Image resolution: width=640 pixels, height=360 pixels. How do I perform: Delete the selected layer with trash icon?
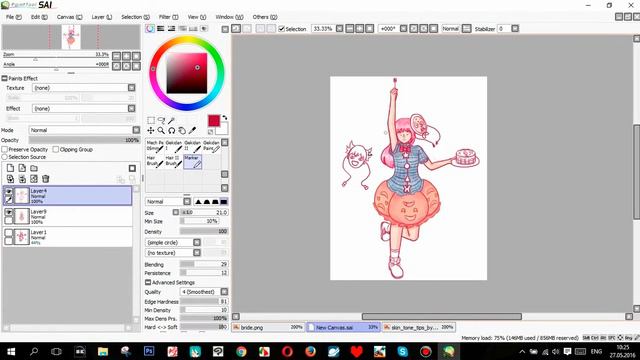coord(46,179)
